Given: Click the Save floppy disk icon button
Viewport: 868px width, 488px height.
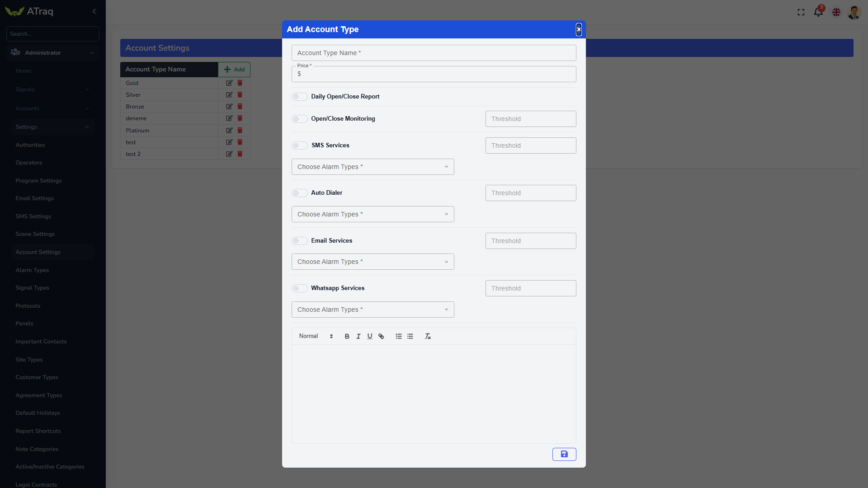Looking at the screenshot, I should point(564,454).
